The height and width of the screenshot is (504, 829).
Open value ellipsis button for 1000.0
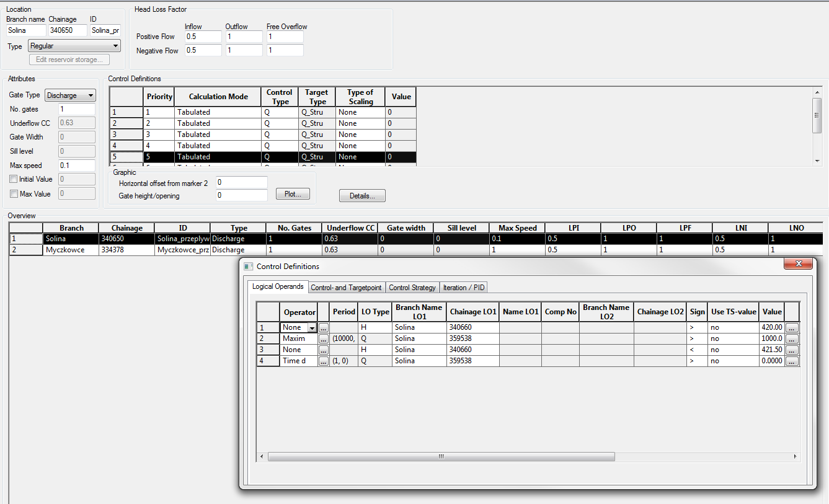[792, 339]
